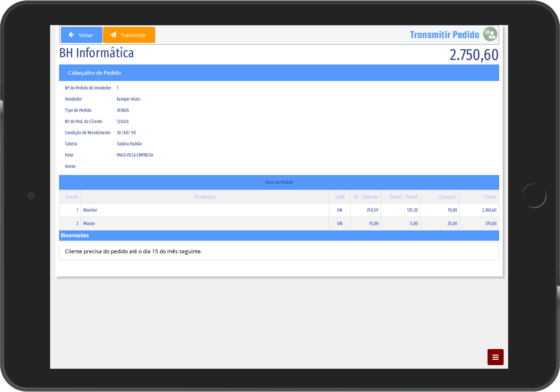The height and width of the screenshot is (392, 560).
Task: Click the Quant. column header
Action: 447,197
